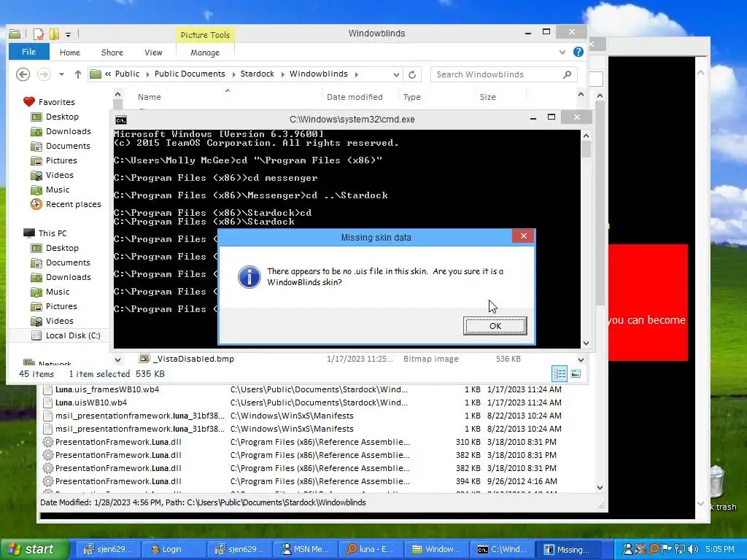The height and width of the screenshot is (560, 747).
Task: Open Pictures under This PC
Action: (x=61, y=307)
